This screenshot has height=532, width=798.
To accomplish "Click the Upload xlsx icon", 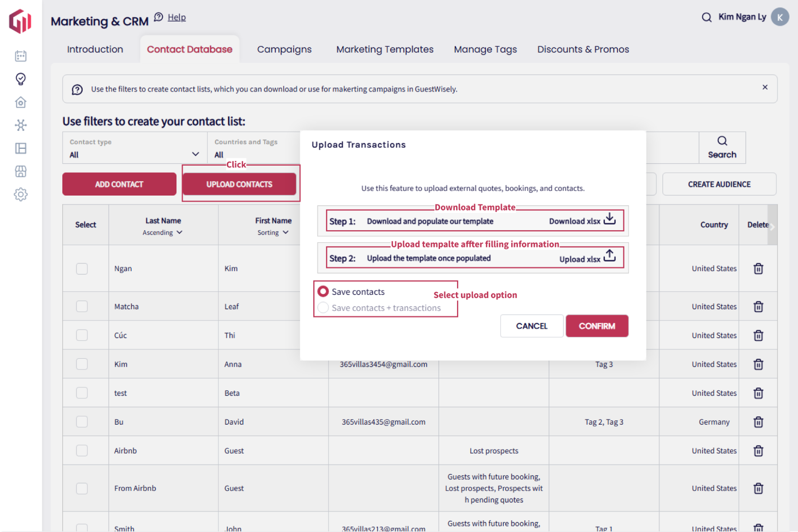I will 609,256.
